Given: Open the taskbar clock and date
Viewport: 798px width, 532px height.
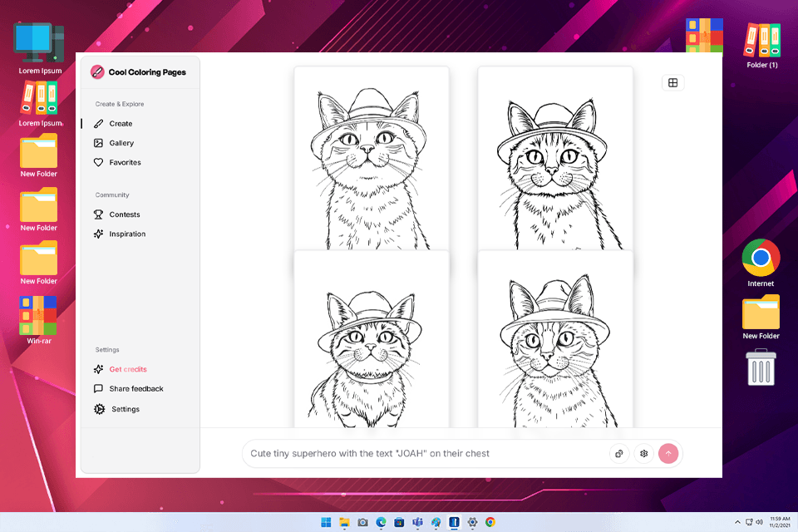Looking at the screenshot, I should click(x=779, y=522).
